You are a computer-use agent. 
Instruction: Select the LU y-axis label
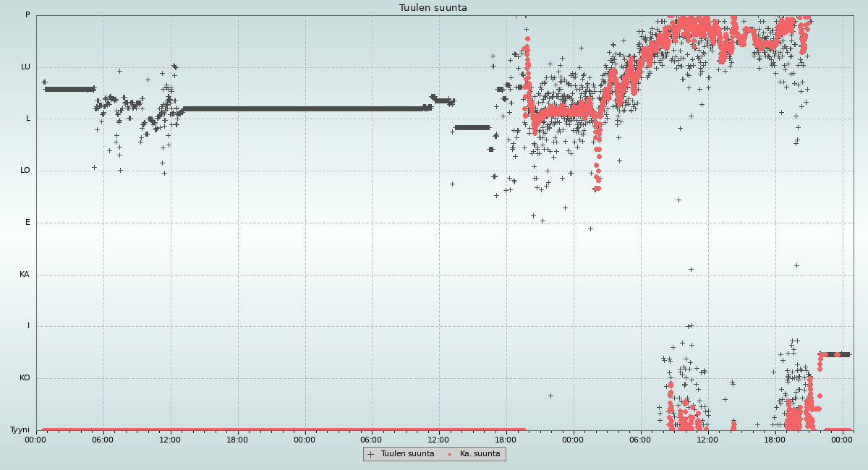coord(25,67)
